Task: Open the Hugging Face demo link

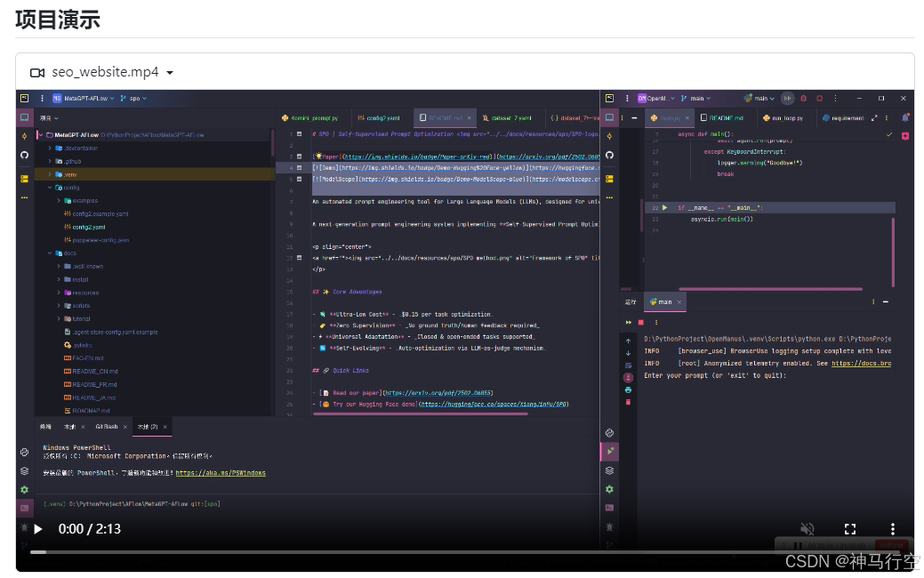Action: coord(494,405)
